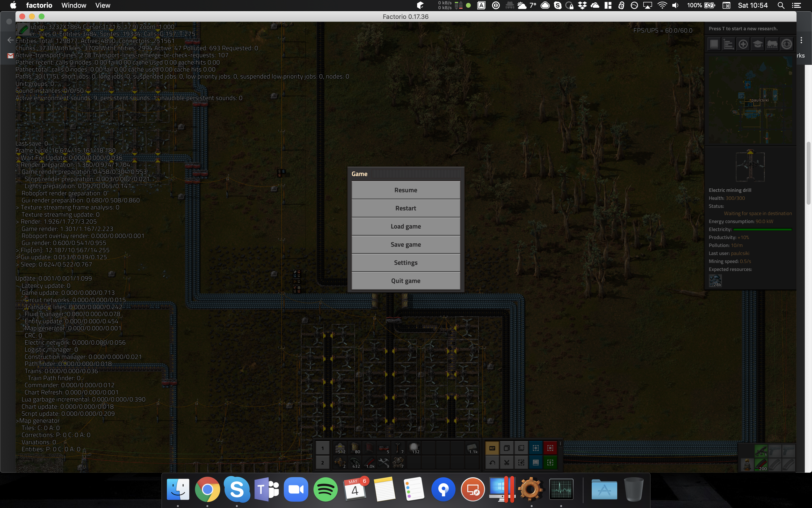Pick the inserter slot showing 1.0k
Viewport: 812px width, 508px height.
pos(370,463)
